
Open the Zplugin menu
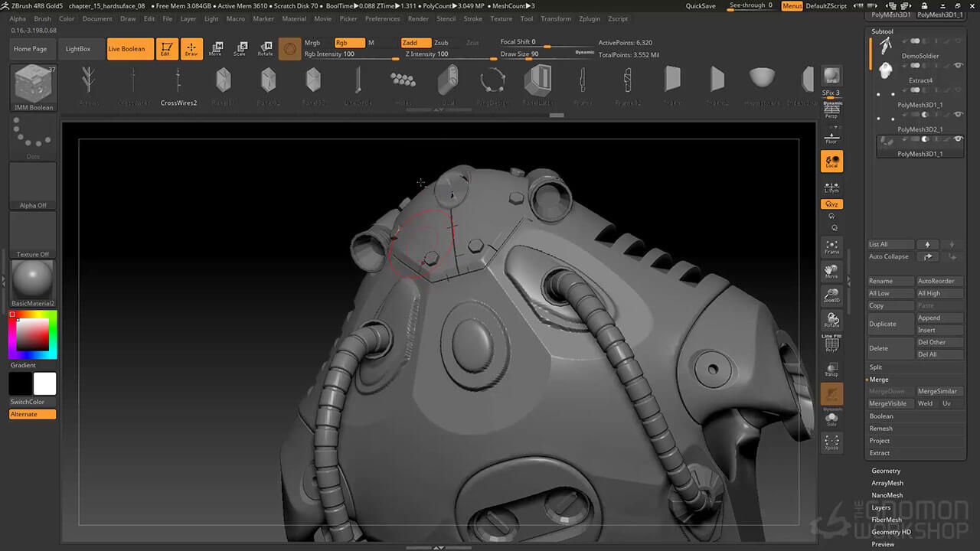590,18
